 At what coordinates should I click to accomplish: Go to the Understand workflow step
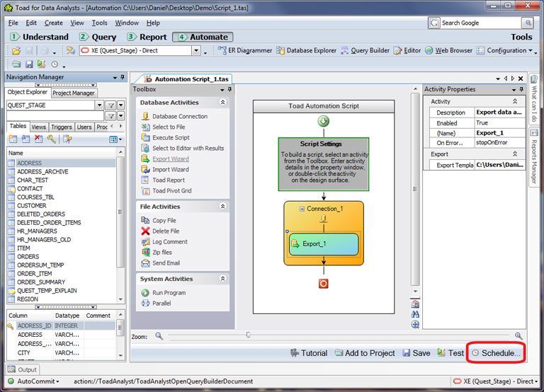point(39,37)
